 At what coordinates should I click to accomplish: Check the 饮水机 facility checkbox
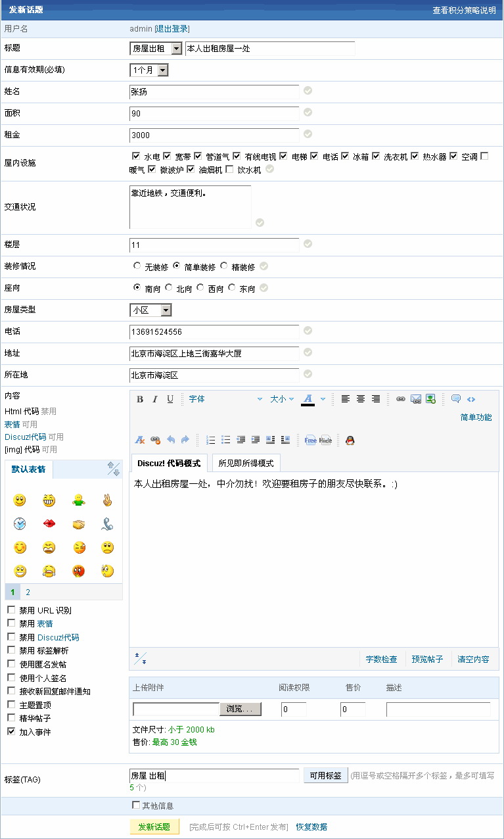pos(229,169)
